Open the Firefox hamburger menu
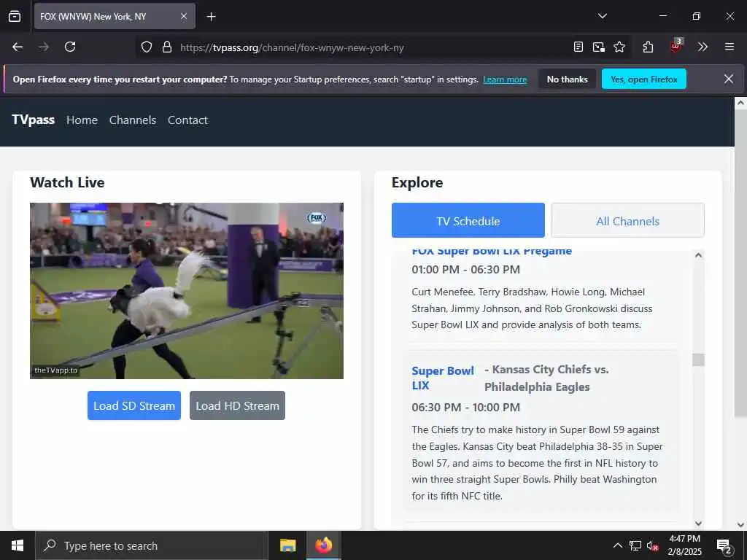 tap(729, 47)
